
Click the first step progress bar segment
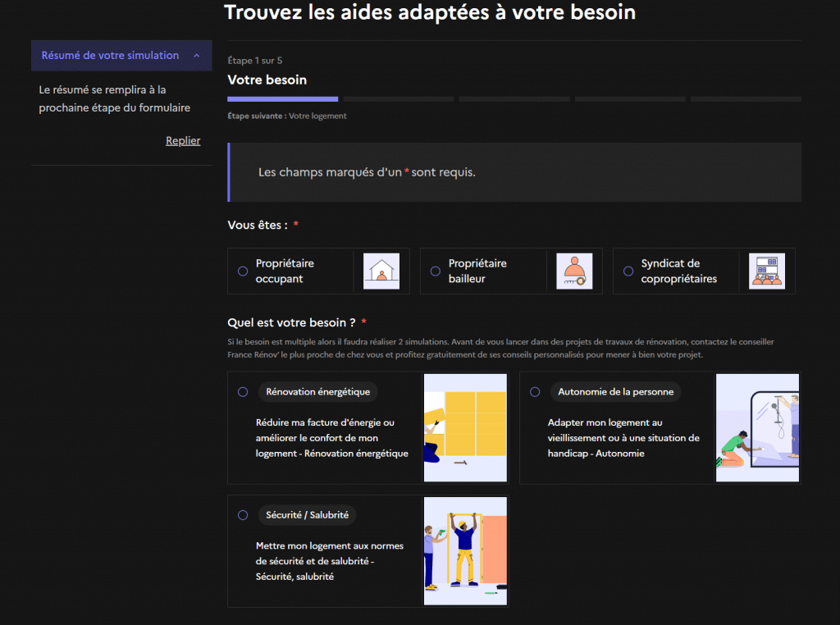coord(282,99)
